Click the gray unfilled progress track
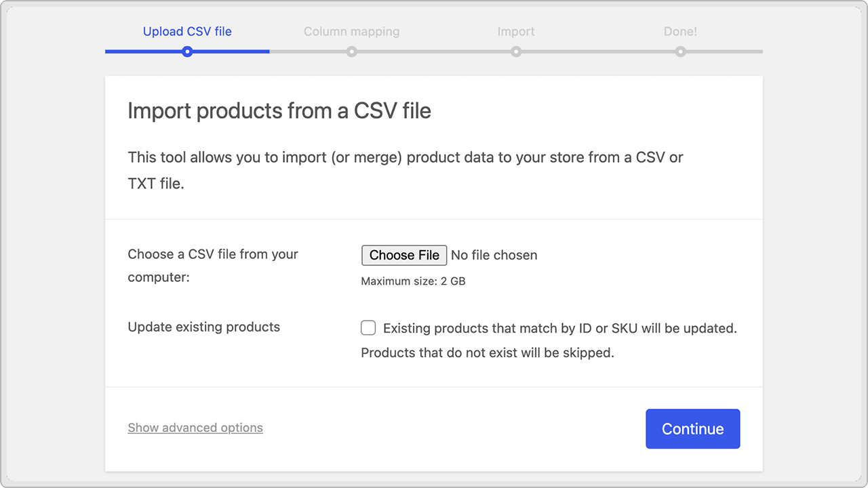The height and width of the screenshot is (488, 868). pyautogui.click(x=610, y=51)
